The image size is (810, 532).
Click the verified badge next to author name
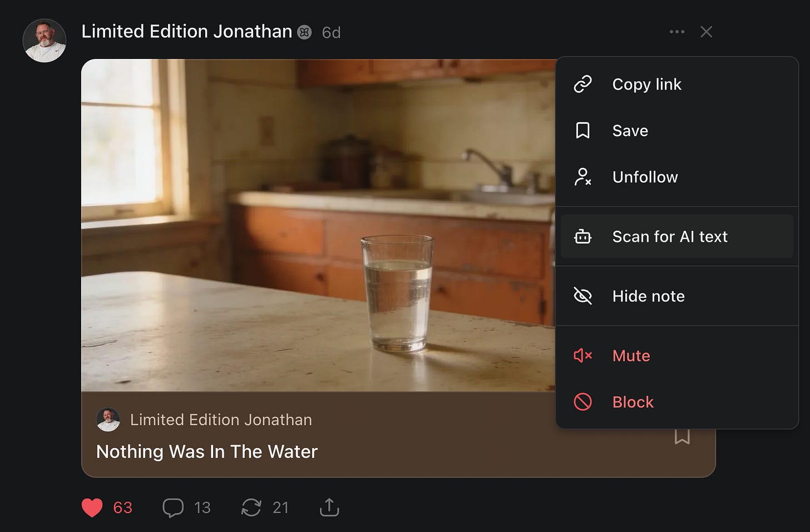pyautogui.click(x=304, y=32)
